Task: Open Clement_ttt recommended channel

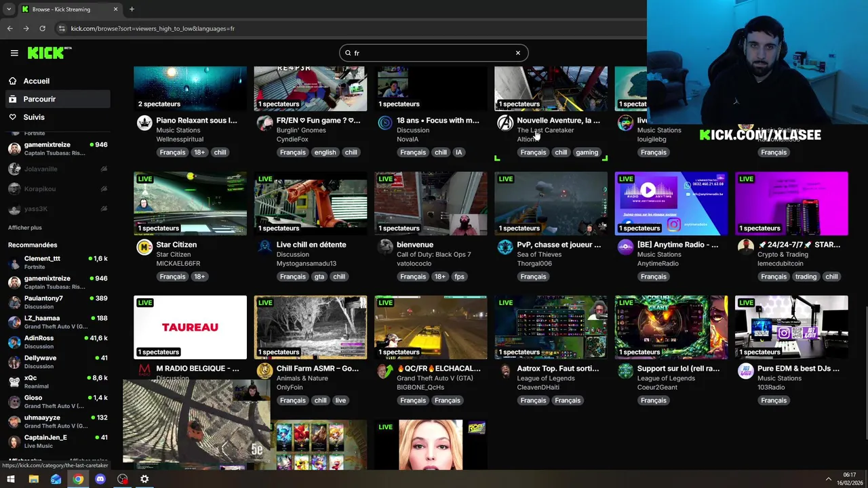Action: [x=58, y=262]
